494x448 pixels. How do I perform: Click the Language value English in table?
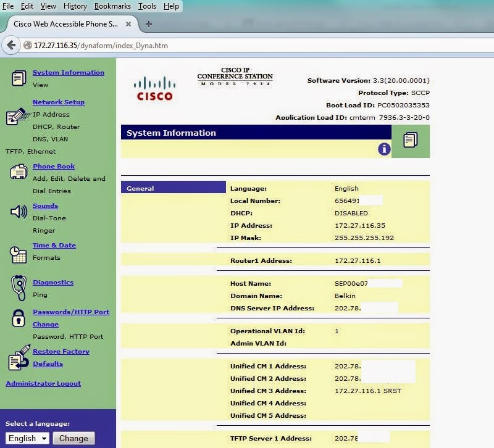[346, 188]
